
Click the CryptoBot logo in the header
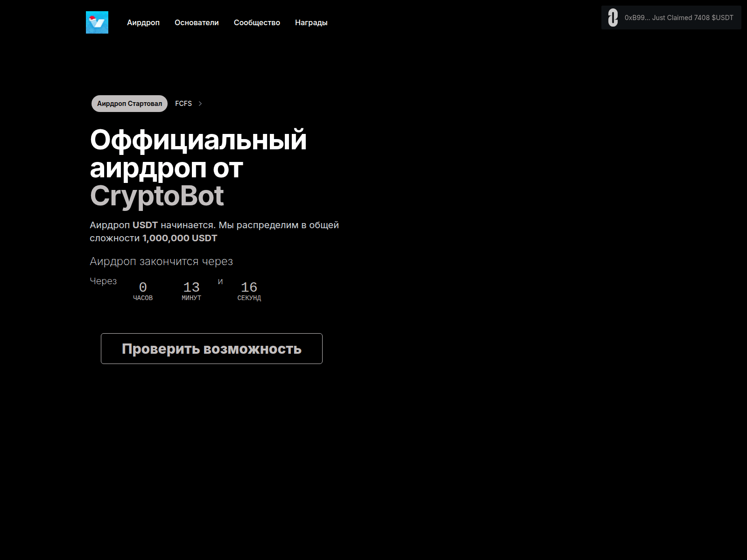[97, 22]
